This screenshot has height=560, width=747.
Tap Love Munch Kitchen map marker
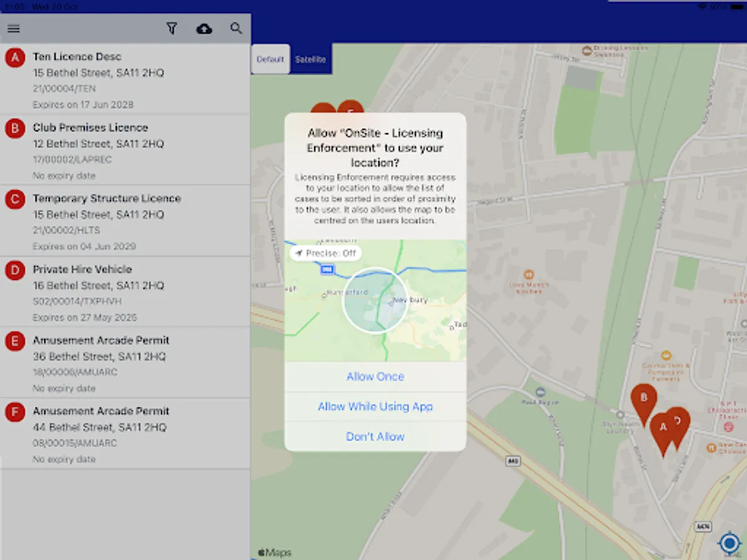coord(529,274)
